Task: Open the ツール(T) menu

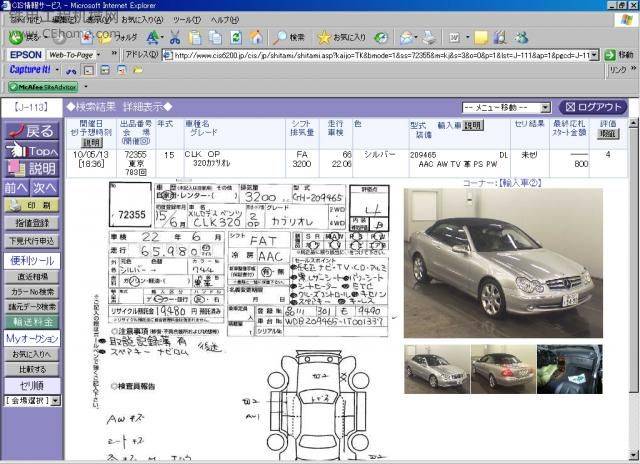Action: [x=187, y=20]
